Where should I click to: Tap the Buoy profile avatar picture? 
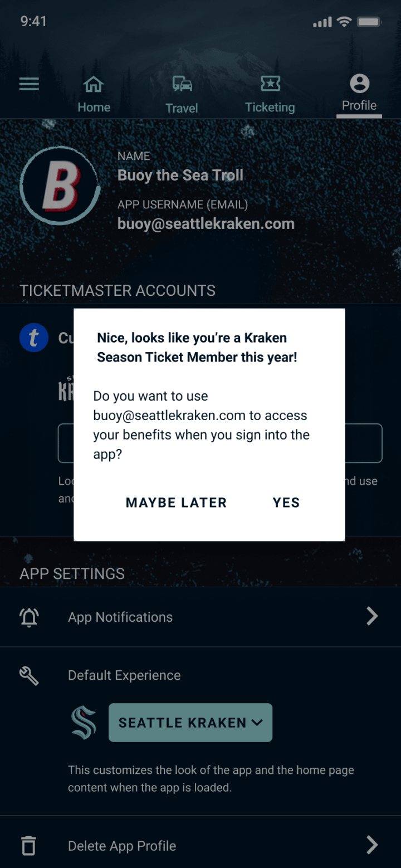pos(60,186)
